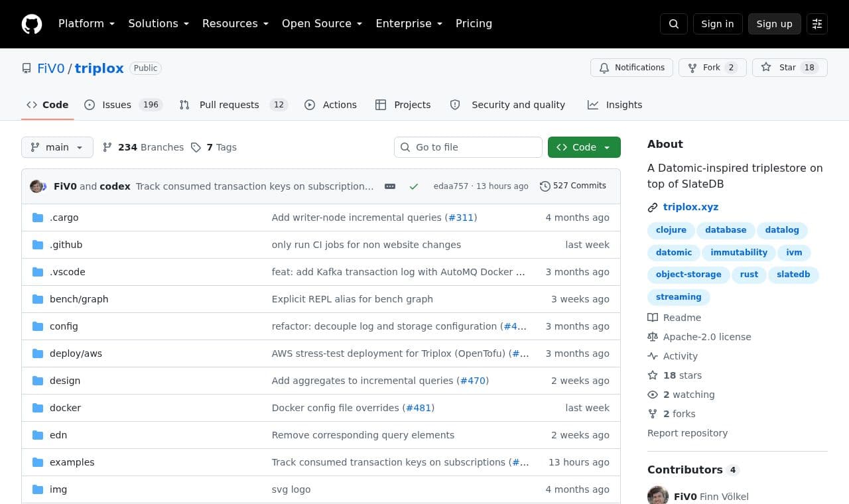849x504 pixels.
Task: Open the GitHub homepage logo
Action: [32, 24]
